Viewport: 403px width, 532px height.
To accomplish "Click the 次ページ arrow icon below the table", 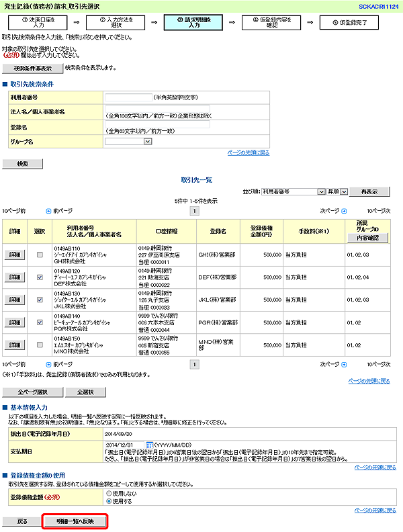I will [x=344, y=364].
